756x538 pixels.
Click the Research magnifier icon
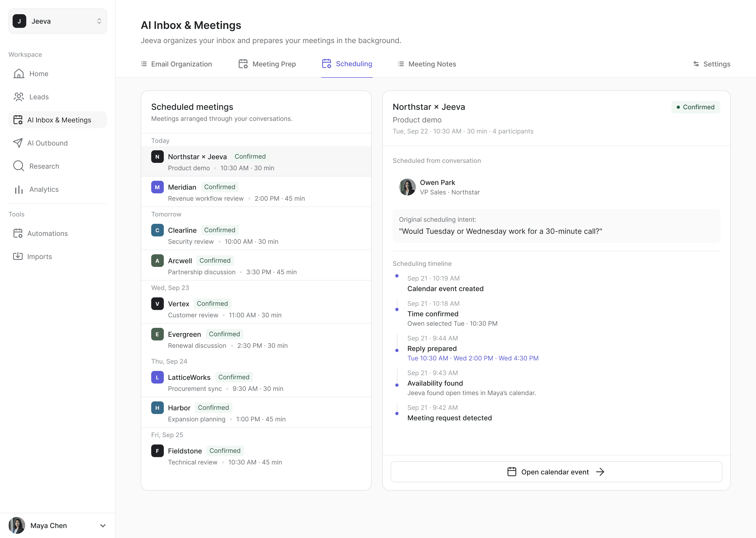point(19,166)
